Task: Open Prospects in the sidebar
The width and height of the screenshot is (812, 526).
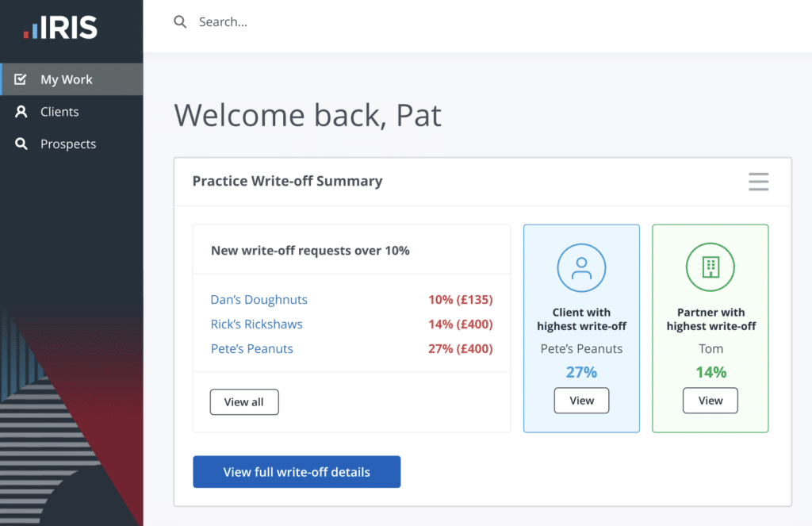Action: click(x=68, y=144)
